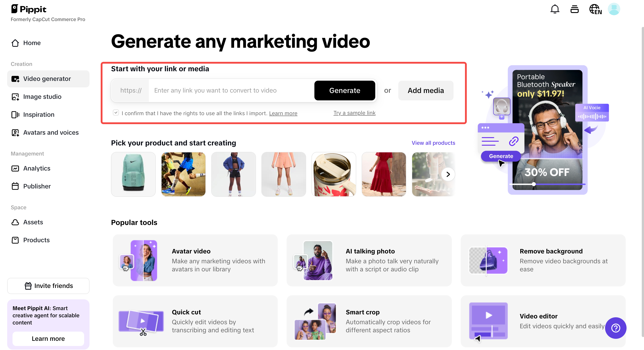
Task: Expand more products with the carousel arrow
Action: click(448, 174)
